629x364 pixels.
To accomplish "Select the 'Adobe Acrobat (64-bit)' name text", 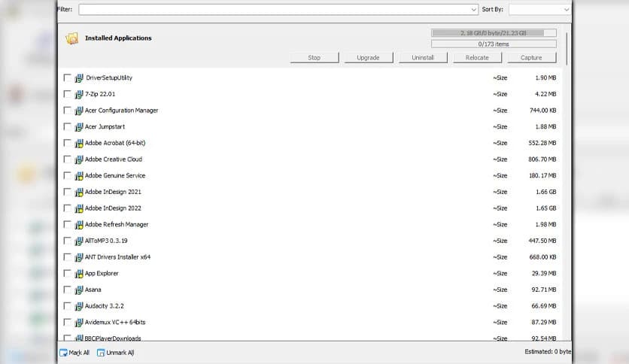I will click(115, 143).
